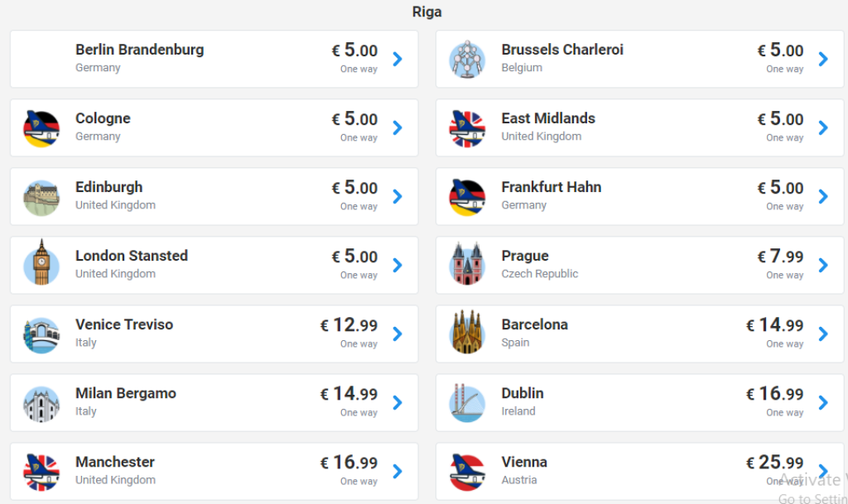Select the Edinburgh United Kingdom flight card

pyautogui.click(x=214, y=196)
